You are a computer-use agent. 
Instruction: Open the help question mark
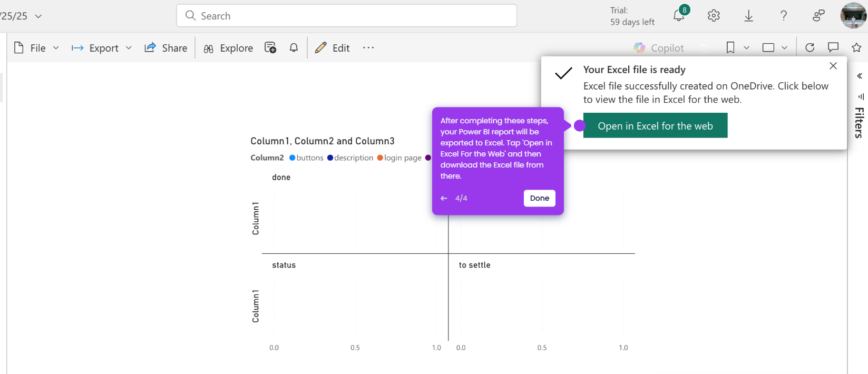(x=784, y=16)
